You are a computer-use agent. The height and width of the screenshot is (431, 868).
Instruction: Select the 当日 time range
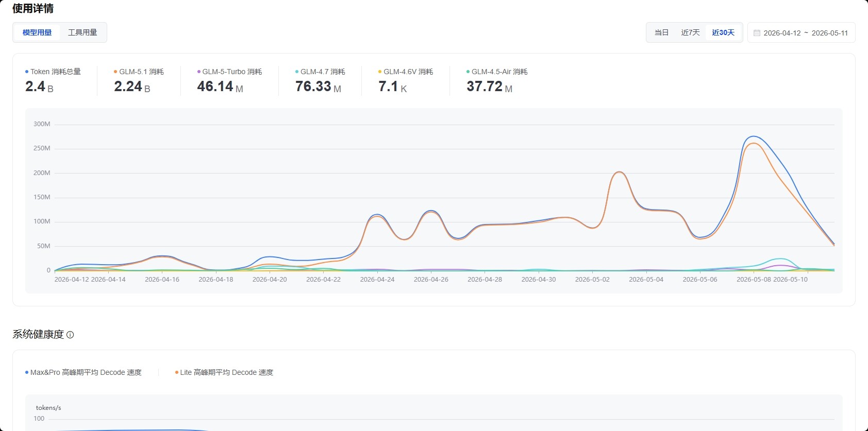coord(661,32)
